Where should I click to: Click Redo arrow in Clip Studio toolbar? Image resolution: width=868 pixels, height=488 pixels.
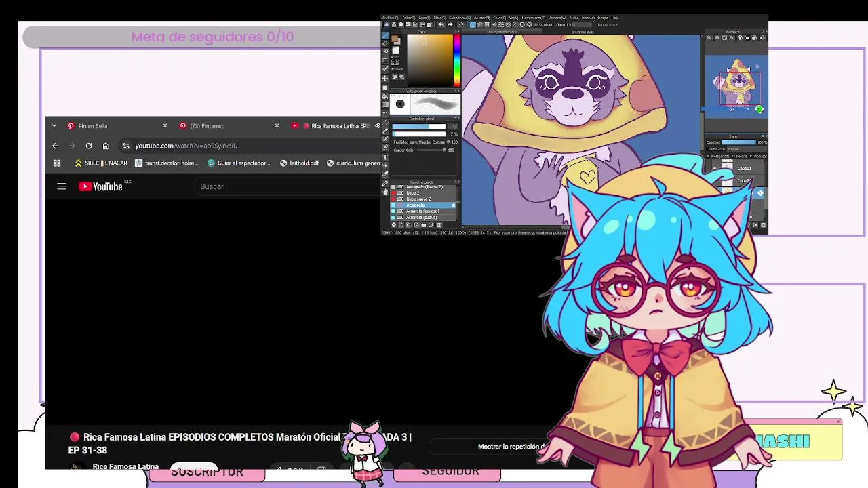450,24
